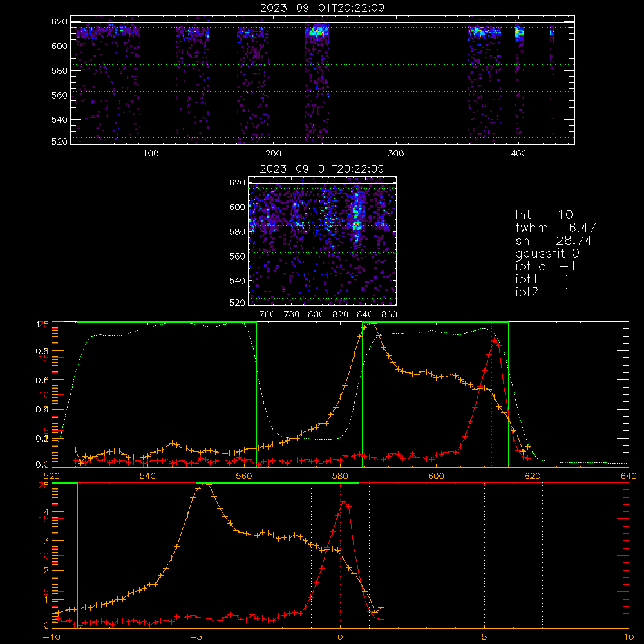Screen dimensions: 644x644
Task: Click the 'ipt2 -1' parameter line
Action: pos(542,292)
